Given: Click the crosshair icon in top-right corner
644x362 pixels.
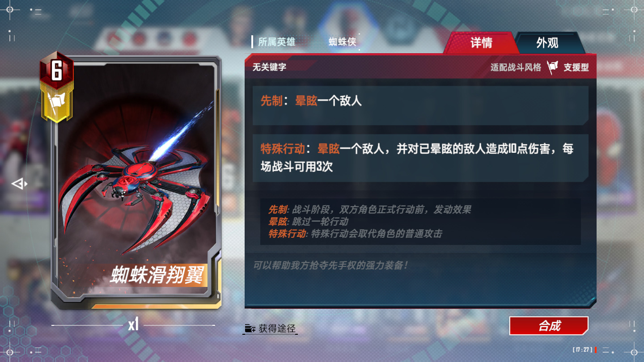Looking at the screenshot, I should tap(633, 10).
